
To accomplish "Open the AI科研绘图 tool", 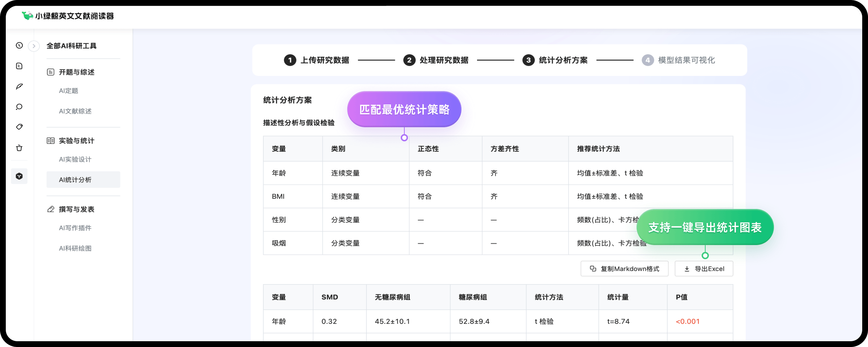I will pyautogui.click(x=75, y=248).
